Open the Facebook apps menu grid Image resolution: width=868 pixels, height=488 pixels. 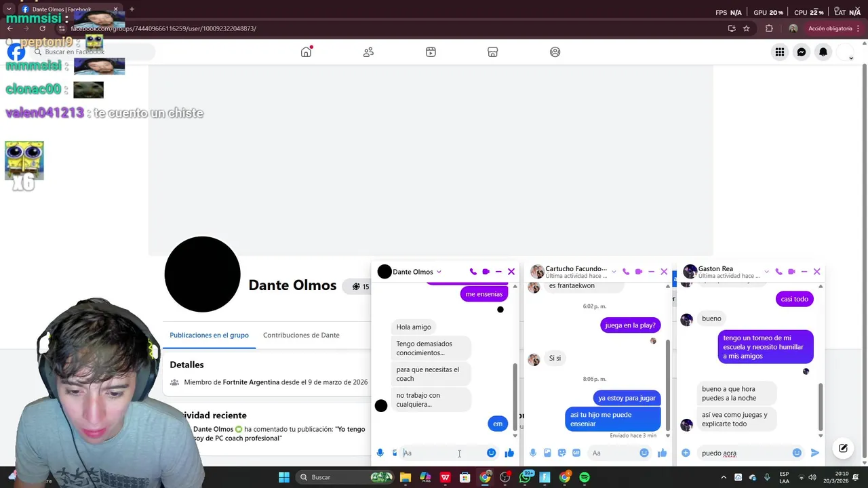[x=780, y=52]
